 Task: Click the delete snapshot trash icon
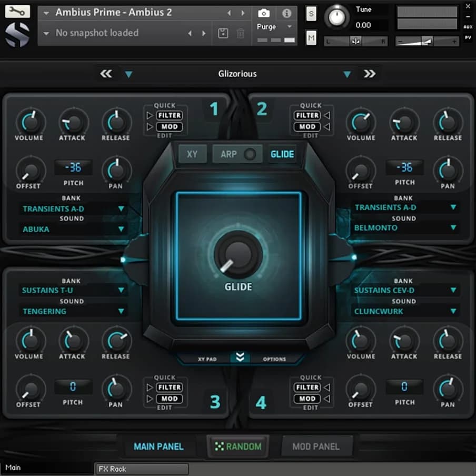coord(241,33)
